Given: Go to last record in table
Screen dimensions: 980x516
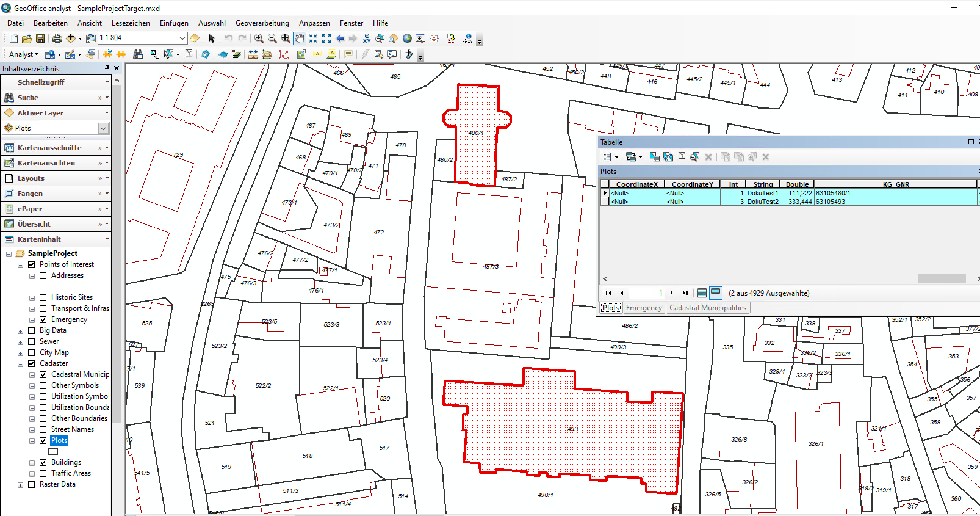Looking at the screenshot, I should (x=685, y=293).
